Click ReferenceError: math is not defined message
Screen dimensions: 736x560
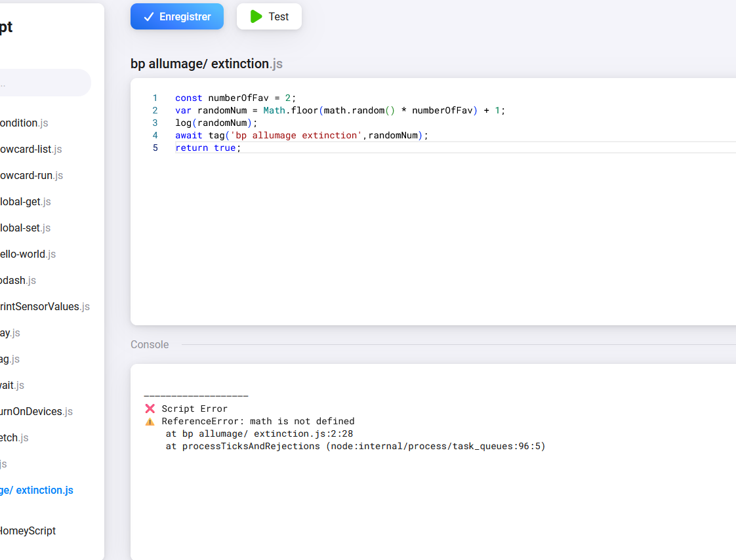(258, 422)
